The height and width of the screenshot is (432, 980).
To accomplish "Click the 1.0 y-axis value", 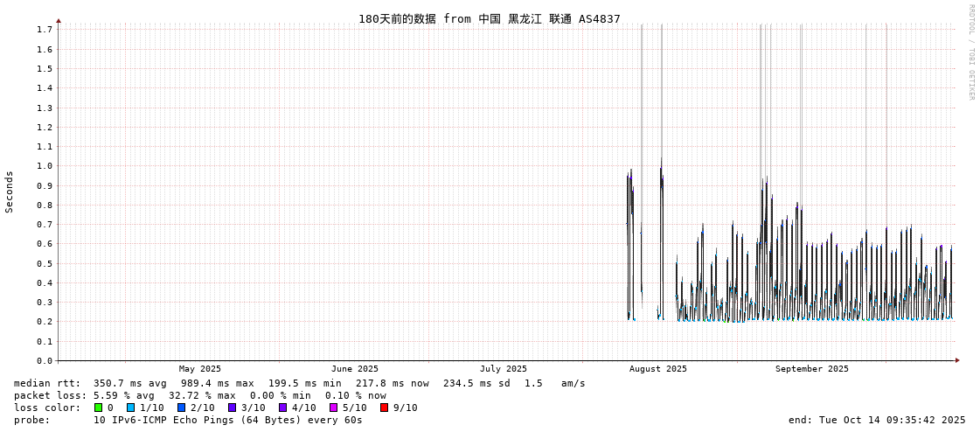I will tap(44, 165).
